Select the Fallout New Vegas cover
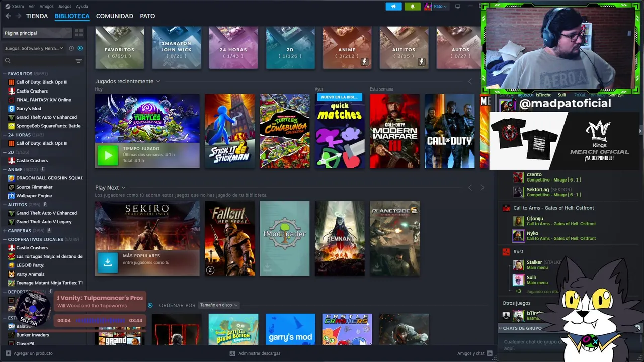644x362 pixels. (230, 238)
